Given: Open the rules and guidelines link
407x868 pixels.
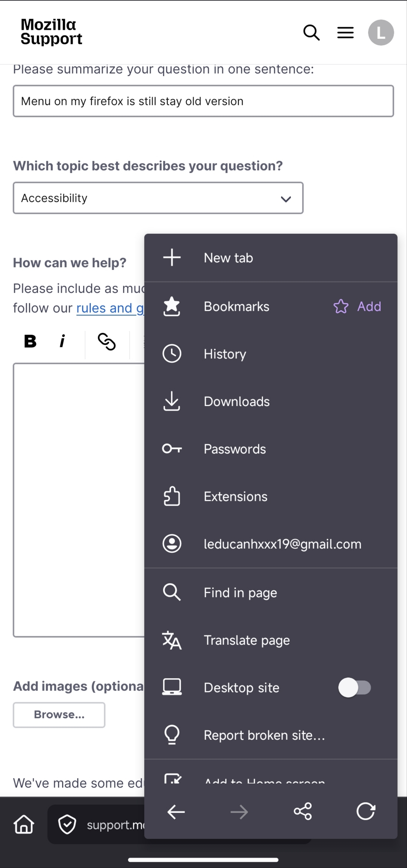Looking at the screenshot, I should point(110,308).
